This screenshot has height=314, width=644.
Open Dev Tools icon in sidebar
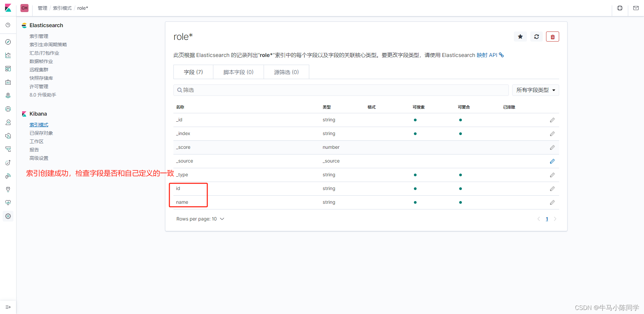tap(8, 189)
